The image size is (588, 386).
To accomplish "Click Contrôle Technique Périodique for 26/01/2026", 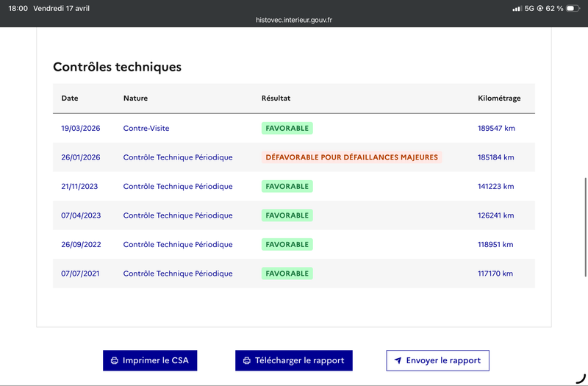I will (178, 157).
